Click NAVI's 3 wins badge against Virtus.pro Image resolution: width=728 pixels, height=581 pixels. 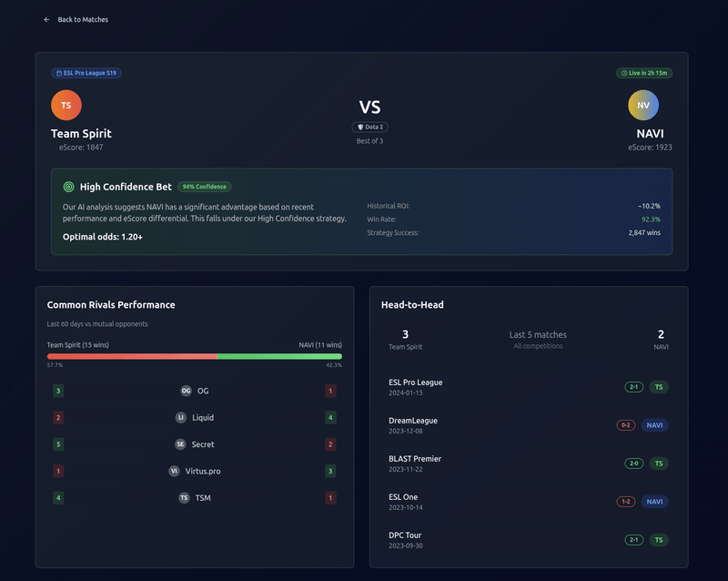pos(330,471)
